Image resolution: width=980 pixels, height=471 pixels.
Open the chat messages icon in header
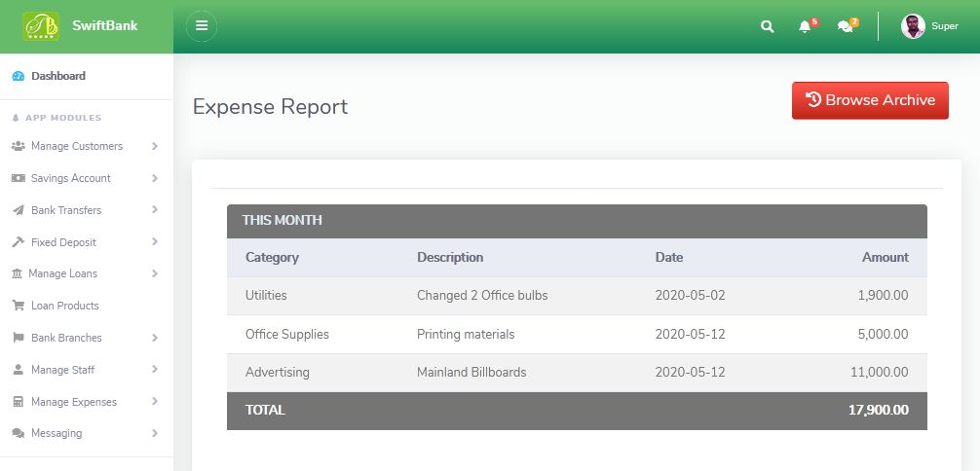(845, 26)
